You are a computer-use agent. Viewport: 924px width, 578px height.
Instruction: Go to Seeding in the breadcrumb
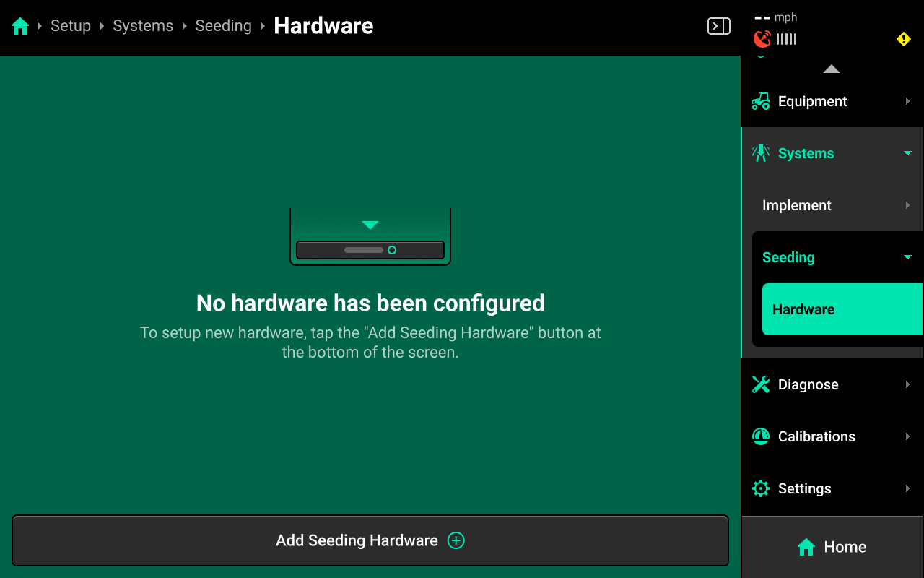[223, 26]
